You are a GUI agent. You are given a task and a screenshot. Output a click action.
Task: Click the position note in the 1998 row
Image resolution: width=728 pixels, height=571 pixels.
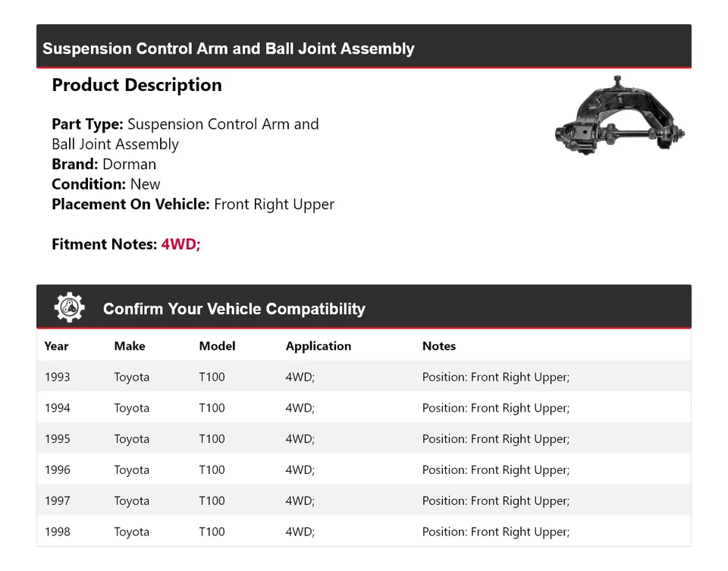[x=495, y=532]
